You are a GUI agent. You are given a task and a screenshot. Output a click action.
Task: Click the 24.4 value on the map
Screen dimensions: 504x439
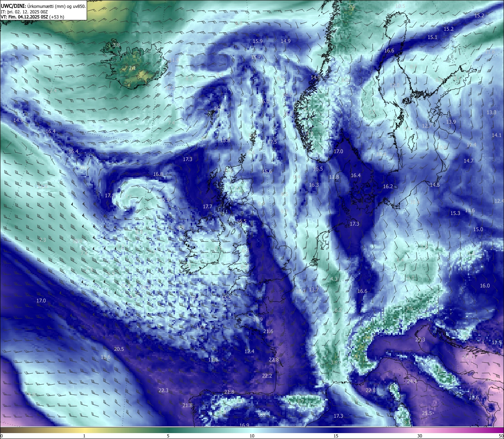pyautogui.click(x=412, y=382)
